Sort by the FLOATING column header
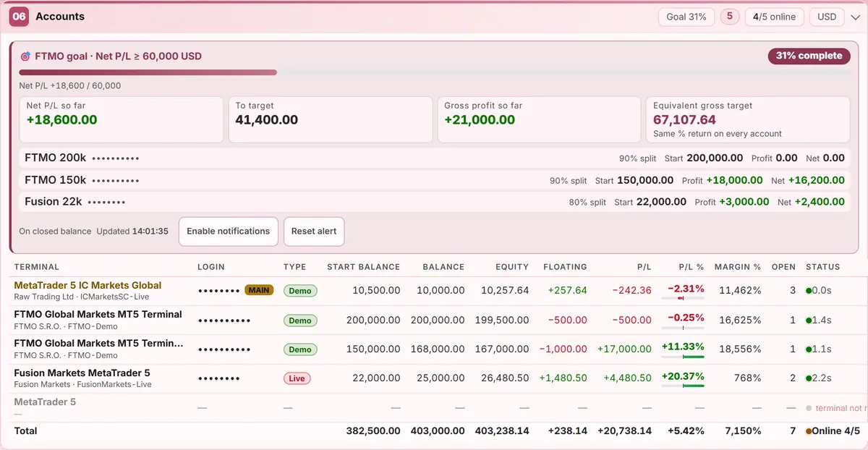This screenshot has width=868, height=450. click(565, 267)
